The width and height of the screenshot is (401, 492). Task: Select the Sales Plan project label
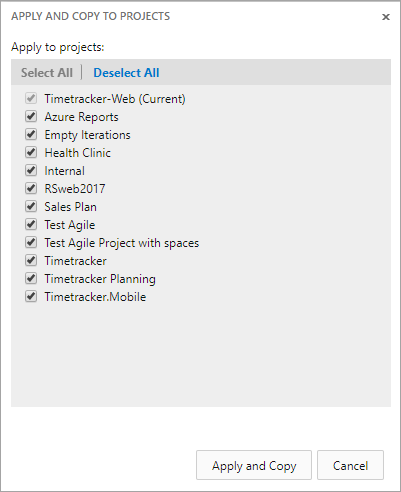(x=71, y=207)
